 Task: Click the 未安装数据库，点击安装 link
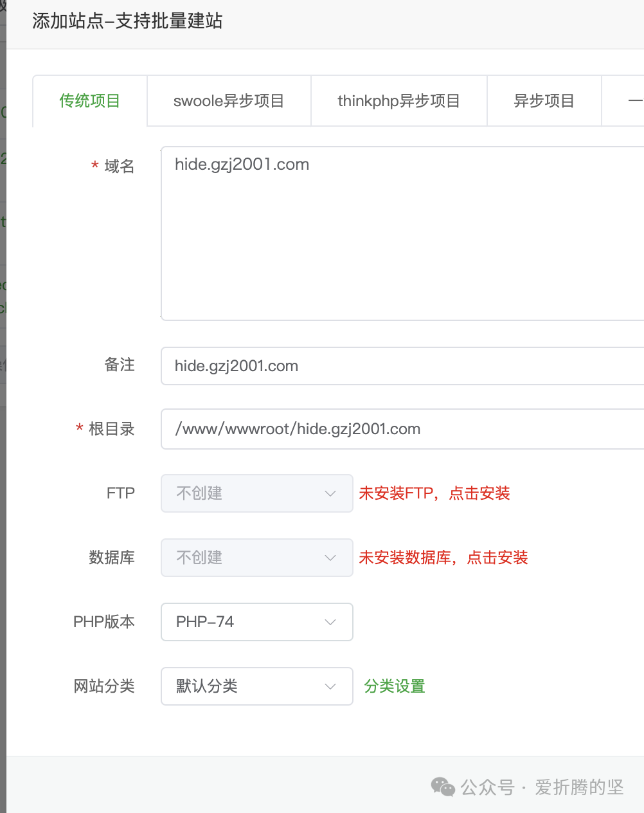click(443, 558)
